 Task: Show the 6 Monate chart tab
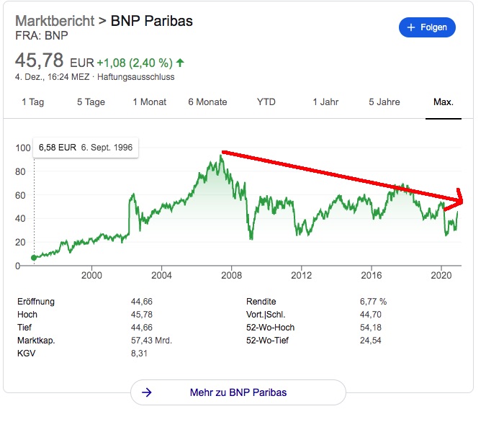(207, 102)
